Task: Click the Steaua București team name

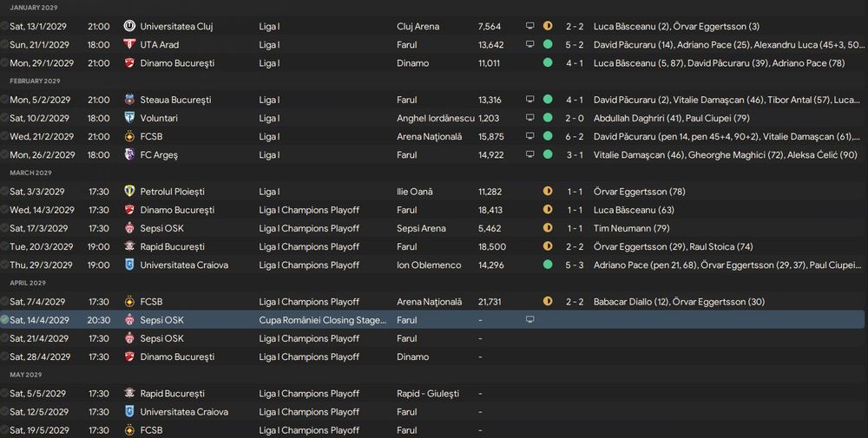Action: pos(175,100)
